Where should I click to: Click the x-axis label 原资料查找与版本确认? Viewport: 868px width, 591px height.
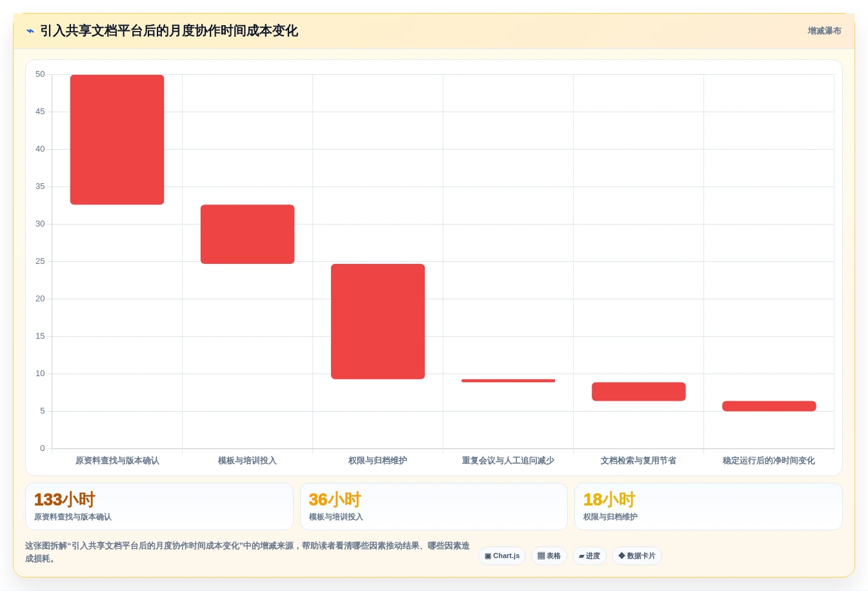coord(117,461)
